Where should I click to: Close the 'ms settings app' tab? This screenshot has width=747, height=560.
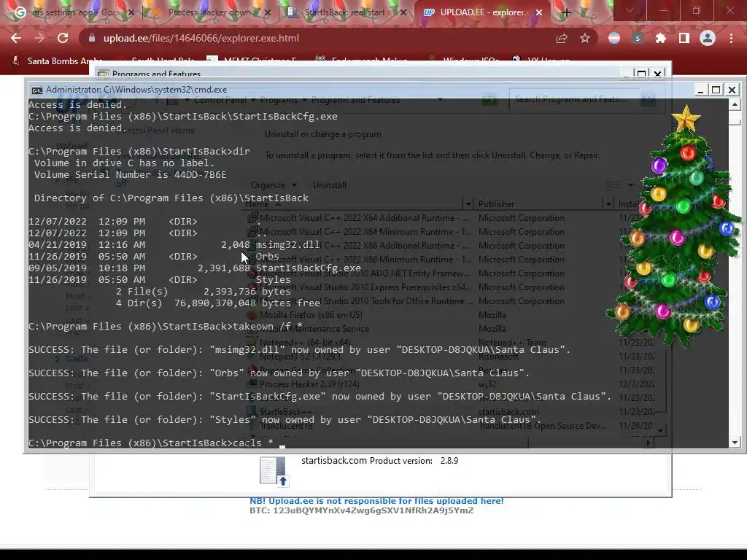click(x=131, y=13)
